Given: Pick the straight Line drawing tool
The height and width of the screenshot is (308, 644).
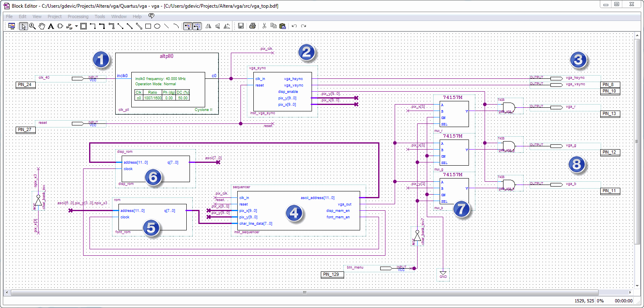Looking at the screenshot, I should [x=167, y=26].
